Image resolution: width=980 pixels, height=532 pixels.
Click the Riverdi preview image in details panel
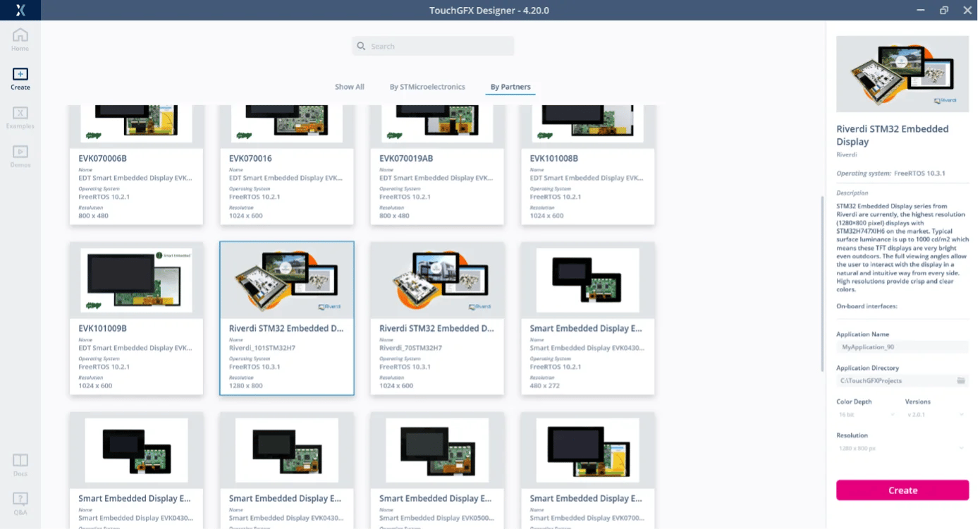(902, 74)
